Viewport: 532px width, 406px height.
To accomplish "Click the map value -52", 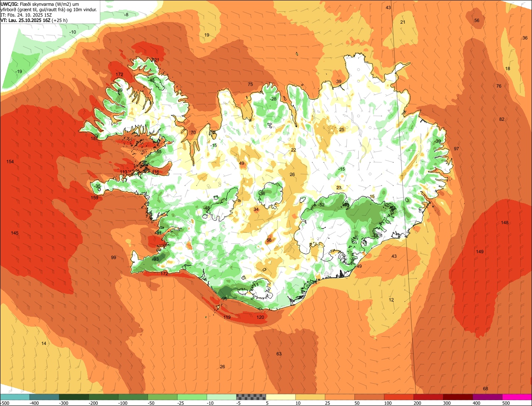I will click(x=321, y=205).
